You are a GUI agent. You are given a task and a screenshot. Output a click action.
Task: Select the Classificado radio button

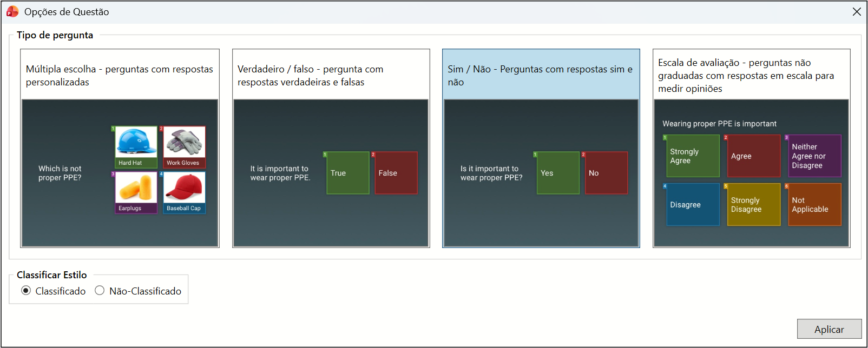pyautogui.click(x=26, y=291)
